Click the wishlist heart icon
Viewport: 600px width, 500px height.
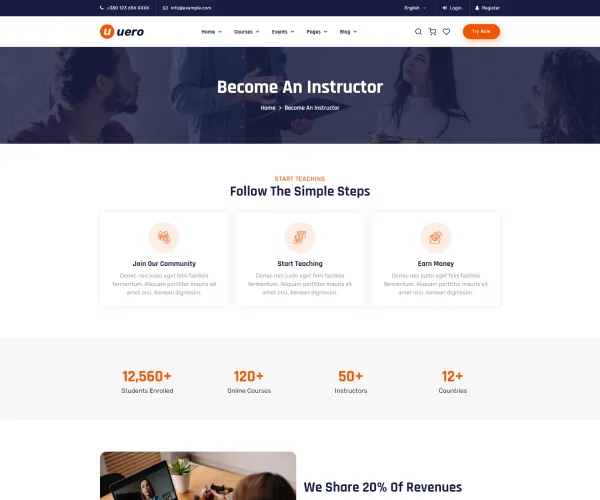click(446, 32)
